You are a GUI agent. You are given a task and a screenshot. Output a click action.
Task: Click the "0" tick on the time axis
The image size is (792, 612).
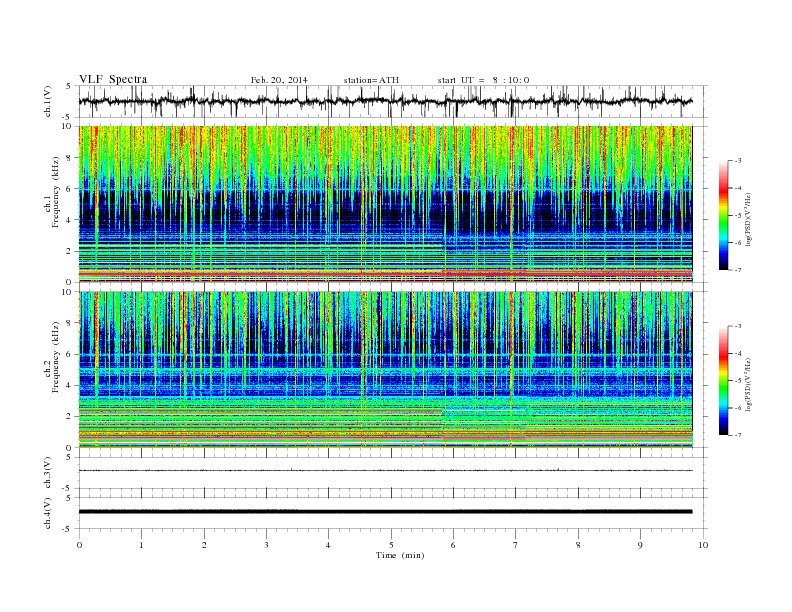(79, 545)
